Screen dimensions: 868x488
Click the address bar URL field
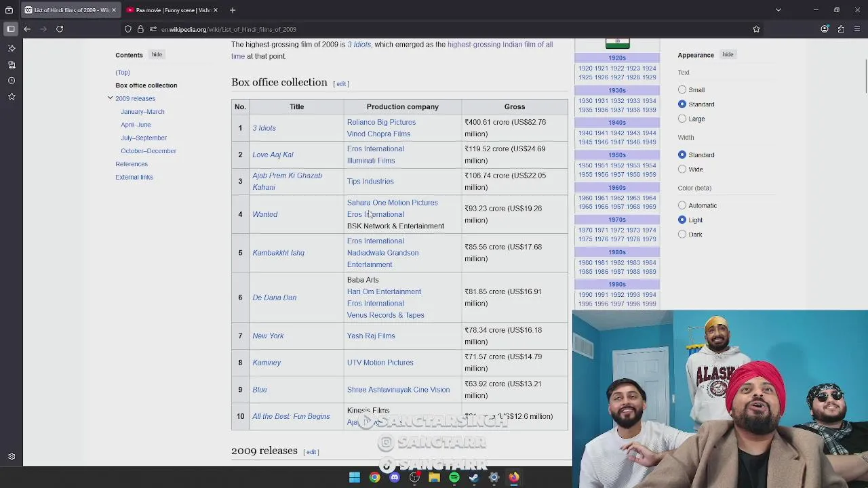click(448, 29)
